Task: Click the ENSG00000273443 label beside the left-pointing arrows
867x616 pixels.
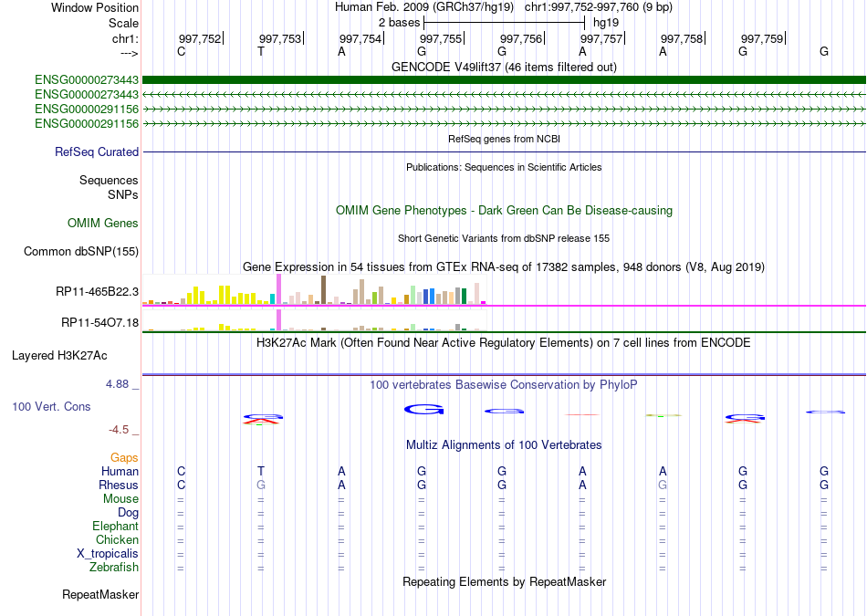Action: click(87, 95)
